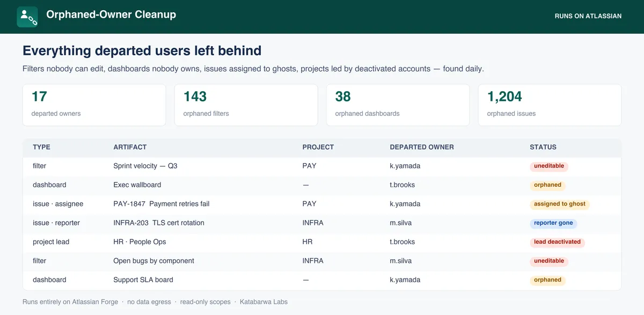Viewport: 644px width, 315px height.
Task: Click the orphaned badge for Support SLA board
Action: 547,280
